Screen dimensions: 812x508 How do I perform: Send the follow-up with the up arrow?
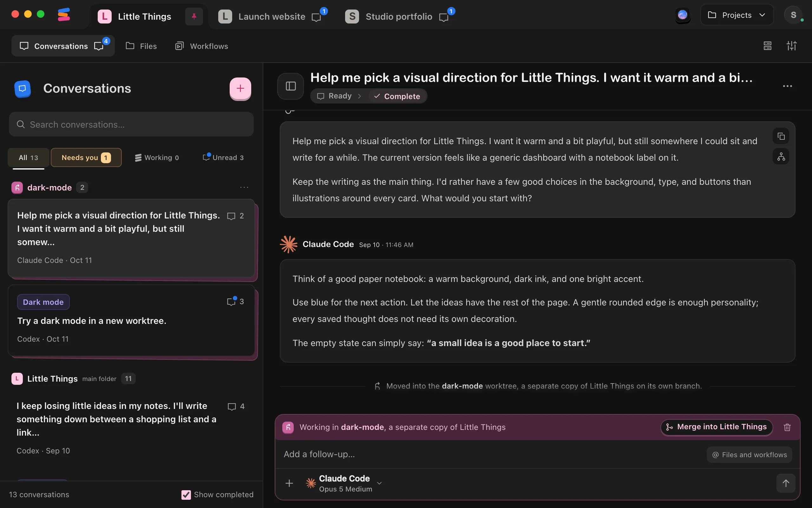(x=786, y=483)
